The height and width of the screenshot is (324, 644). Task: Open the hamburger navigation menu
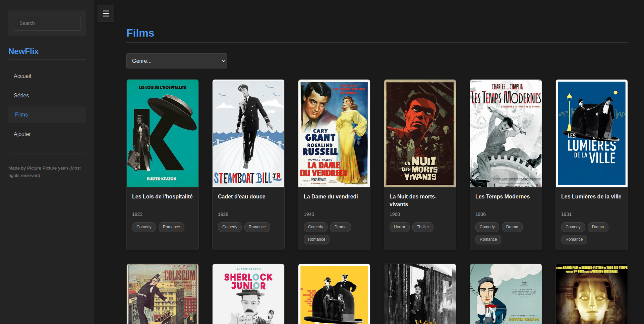106,13
